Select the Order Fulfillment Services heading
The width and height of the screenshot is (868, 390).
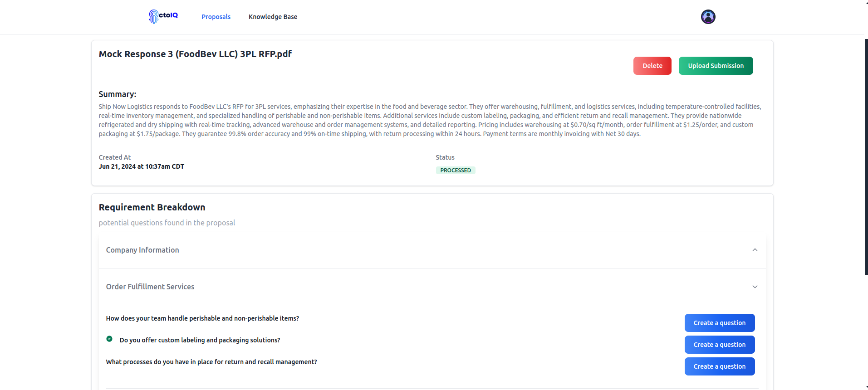(150, 287)
